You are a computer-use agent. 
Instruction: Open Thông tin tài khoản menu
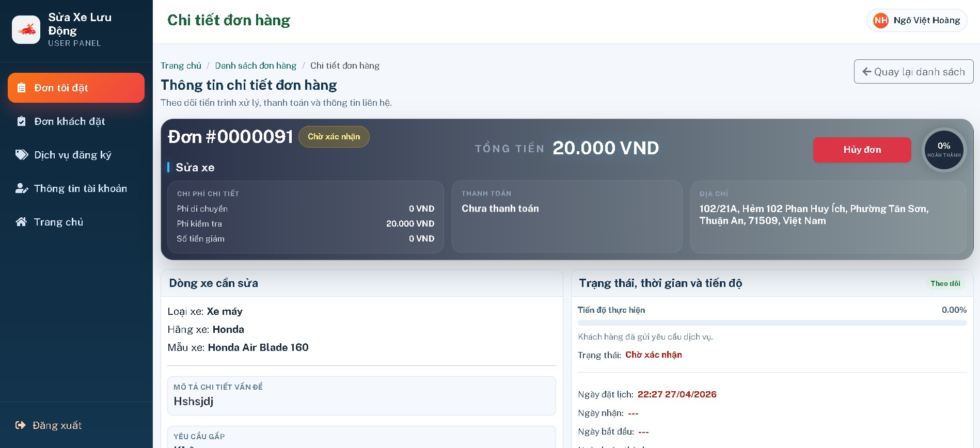coord(76,188)
